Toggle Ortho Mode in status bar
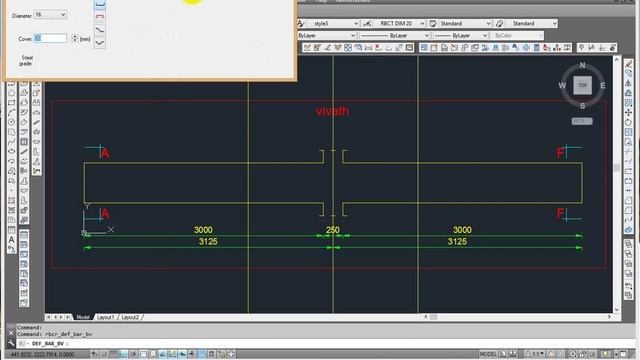The image size is (640, 360). tap(124, 354)
